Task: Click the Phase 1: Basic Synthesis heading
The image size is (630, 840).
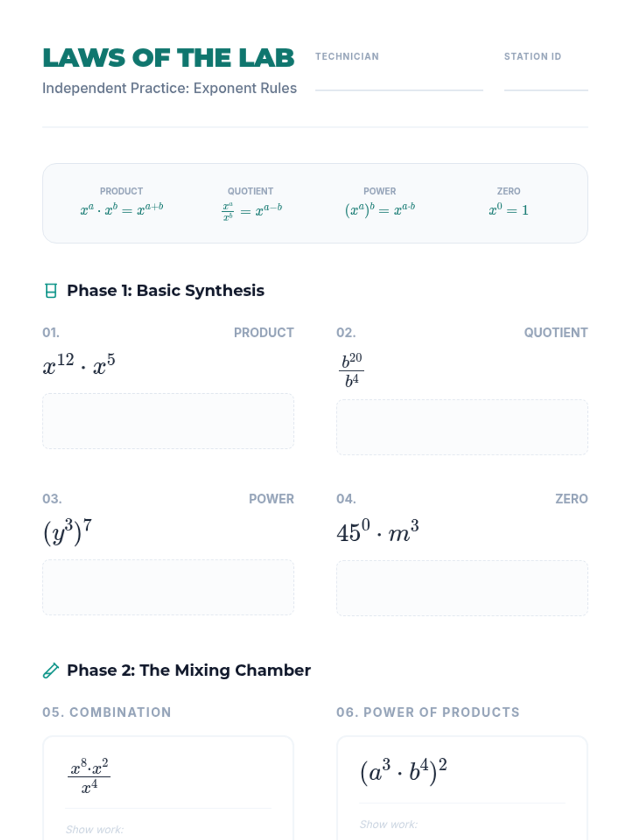Action: pyautogui.click(x=165, y=291)
